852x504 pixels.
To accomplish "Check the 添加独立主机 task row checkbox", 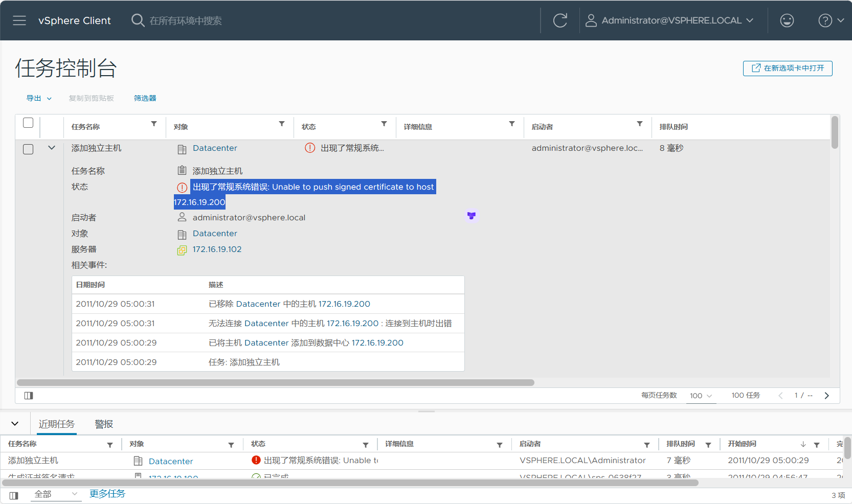I will click(28, 149).
